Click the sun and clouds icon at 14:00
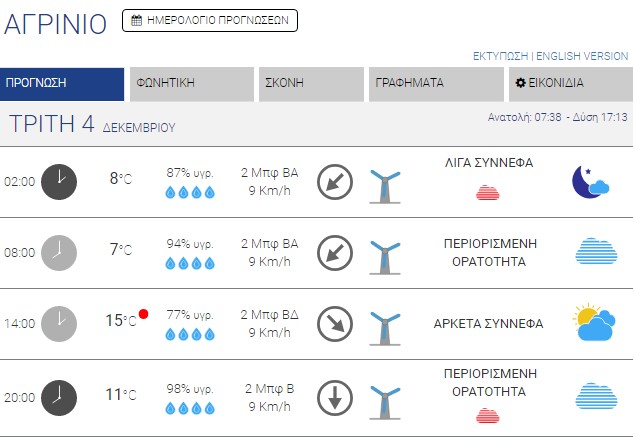The height and width of the screenshot is (437, 634). 594,323
